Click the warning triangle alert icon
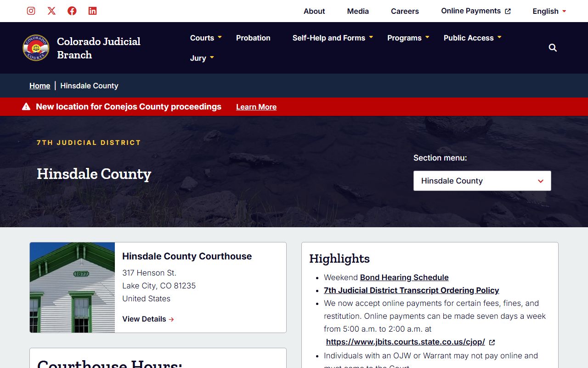This screenshot has width=588, height=368. pyautogui.click(x=26, y=107)
